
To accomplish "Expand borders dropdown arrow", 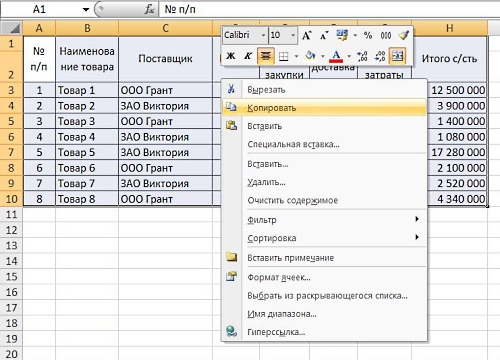I will tap(296, 56).
